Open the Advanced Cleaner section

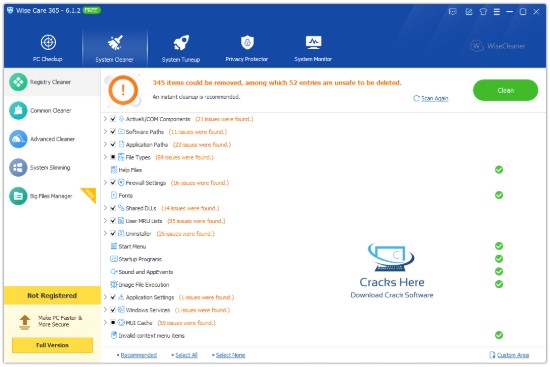click(x=52, y=139)
